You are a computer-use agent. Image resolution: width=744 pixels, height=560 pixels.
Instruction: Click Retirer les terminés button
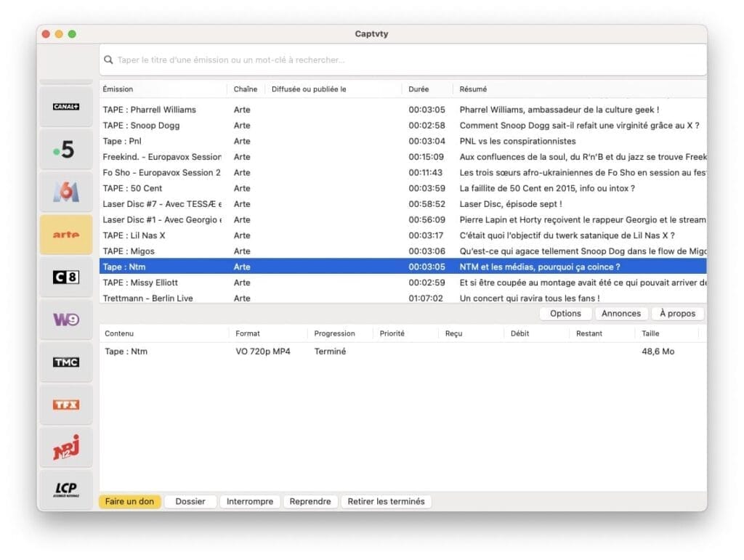tap(387, 502)
